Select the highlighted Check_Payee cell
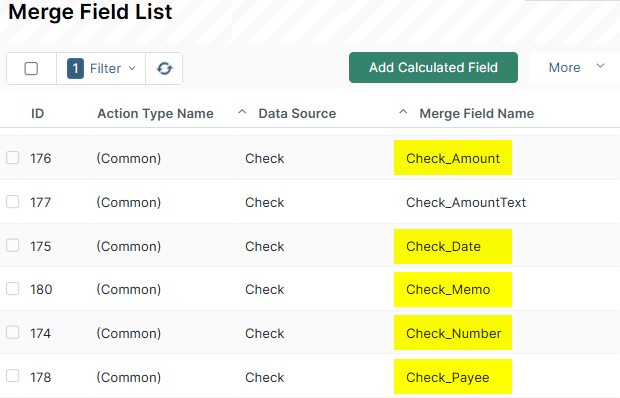This screenshot has height=398, width=620. pos(453,377)
